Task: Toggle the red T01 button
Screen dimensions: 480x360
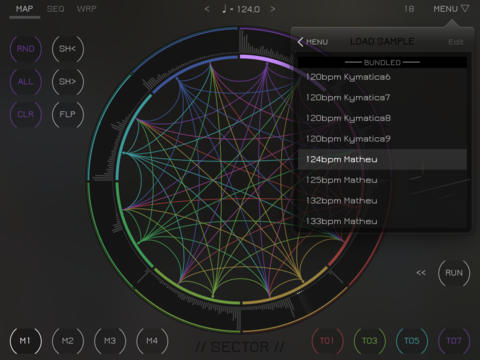Action: 327,341
